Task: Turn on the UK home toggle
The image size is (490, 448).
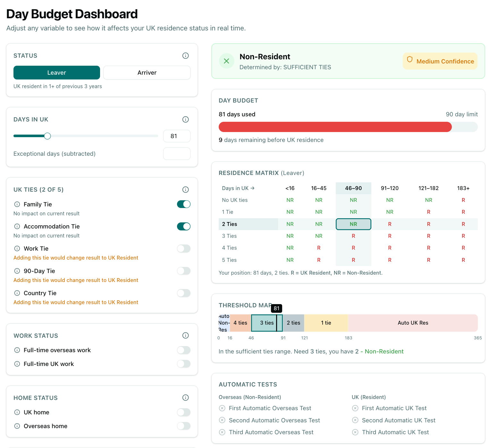Action: click(183, 412)
